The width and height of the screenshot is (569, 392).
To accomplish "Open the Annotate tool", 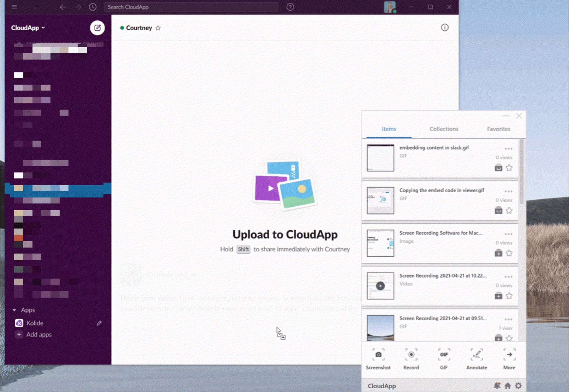I will click(x=476, y=359).
